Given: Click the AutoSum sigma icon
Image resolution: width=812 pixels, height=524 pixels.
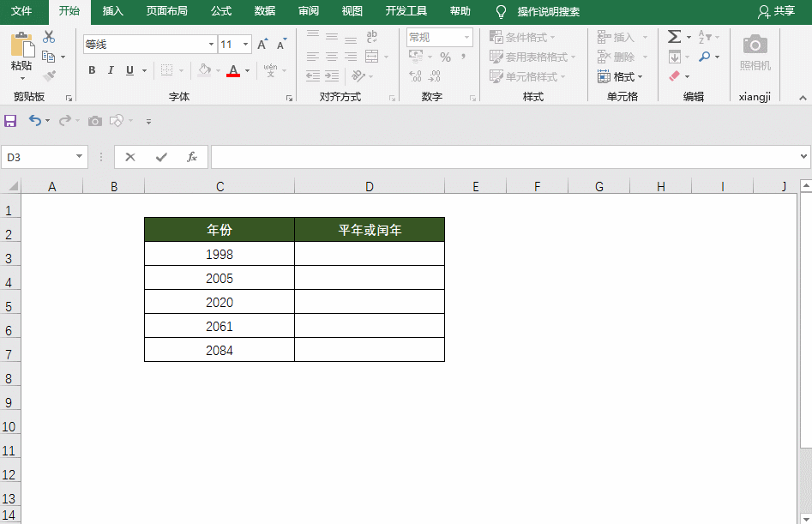Looking at the screenshot, I should click(x=674, y=37).
